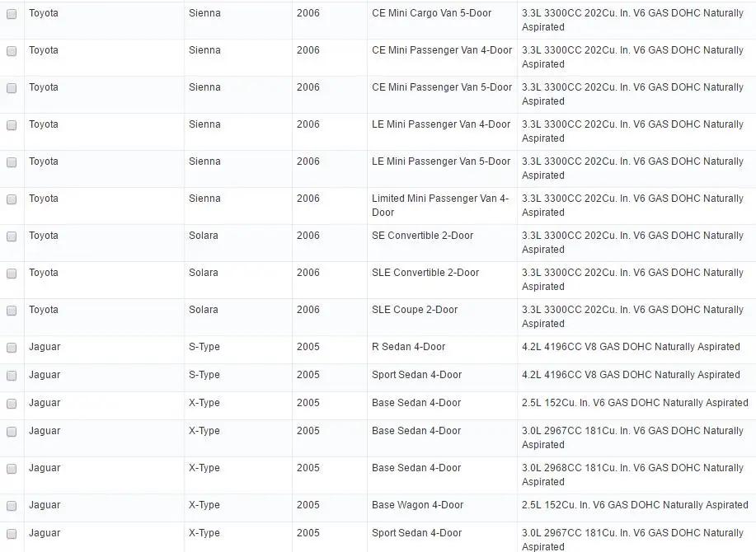Select the "LE Mini Passenger Van 4-Door" cell
The height and width of the screenshot is (552, 756).
click(x=442, y=132)
